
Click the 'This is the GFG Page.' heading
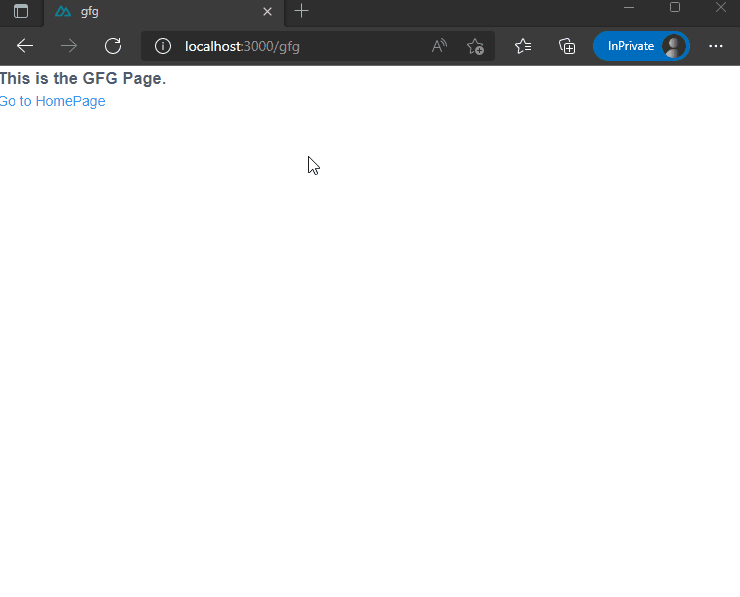coord(83,78)
